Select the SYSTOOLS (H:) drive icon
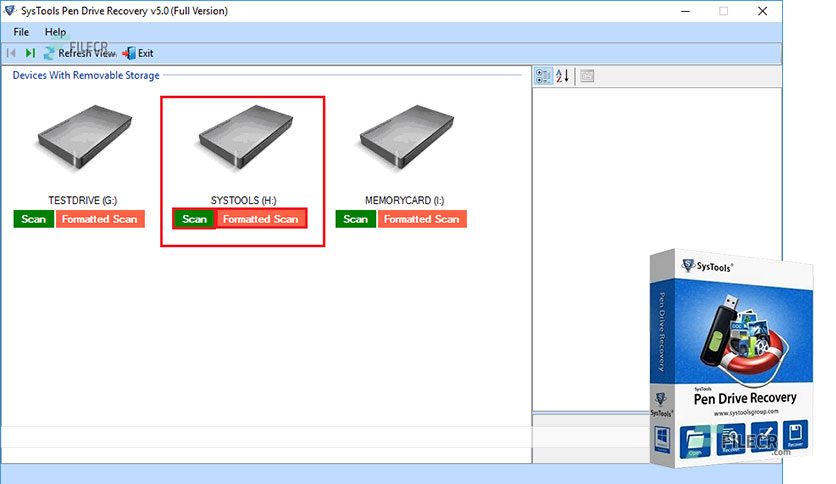 (x=246, y=137)
